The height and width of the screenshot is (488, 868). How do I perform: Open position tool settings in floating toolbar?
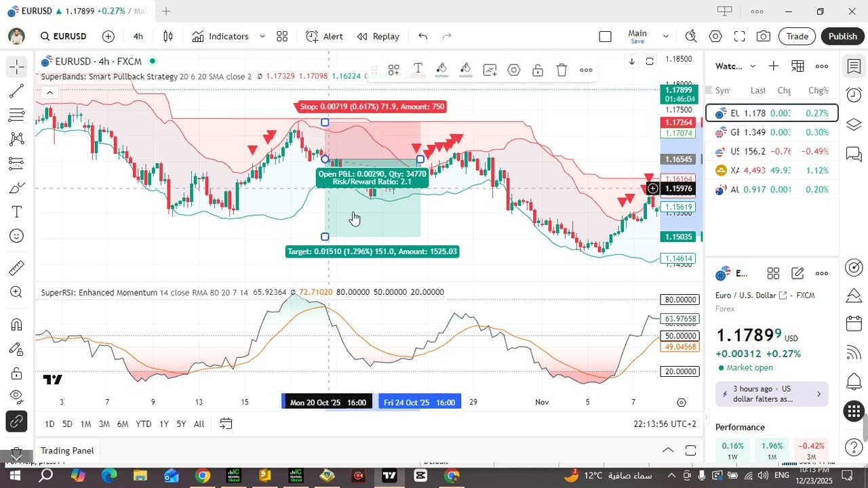click(514, 70)
